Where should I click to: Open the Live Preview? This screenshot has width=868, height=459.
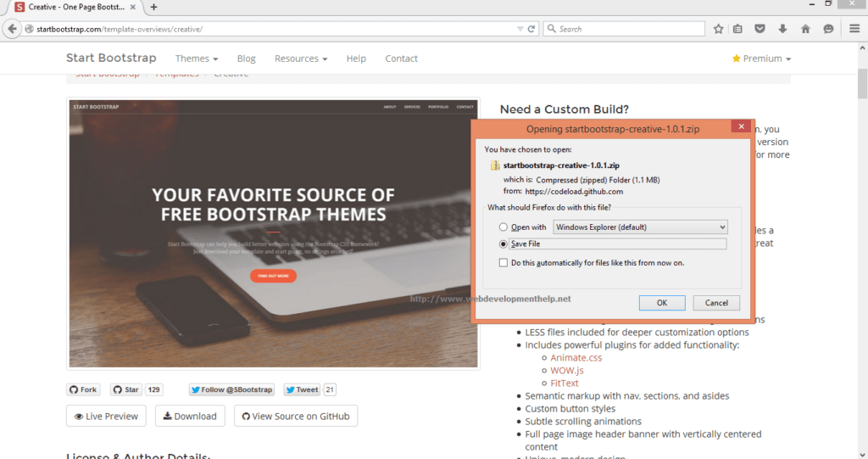[106, 416]
